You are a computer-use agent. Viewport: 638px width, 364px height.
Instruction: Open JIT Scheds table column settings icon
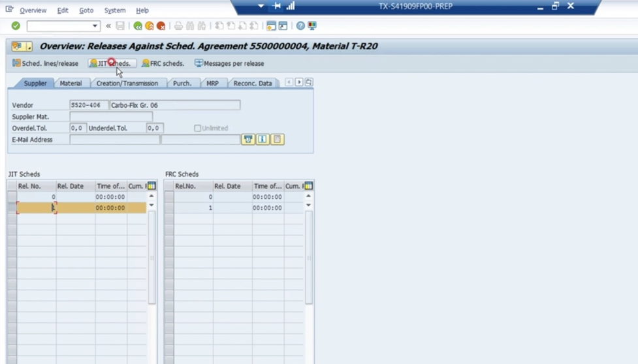(152, 186)
